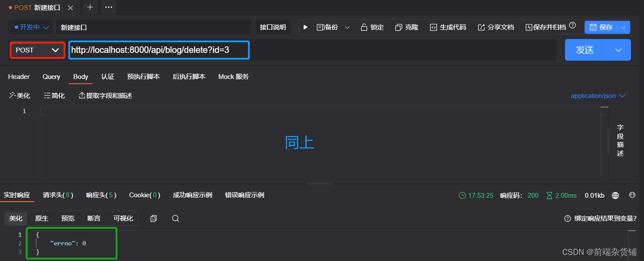644x261 pixels.
Task: Copy the response with the copy icon
Action: [x=153, y=218]
